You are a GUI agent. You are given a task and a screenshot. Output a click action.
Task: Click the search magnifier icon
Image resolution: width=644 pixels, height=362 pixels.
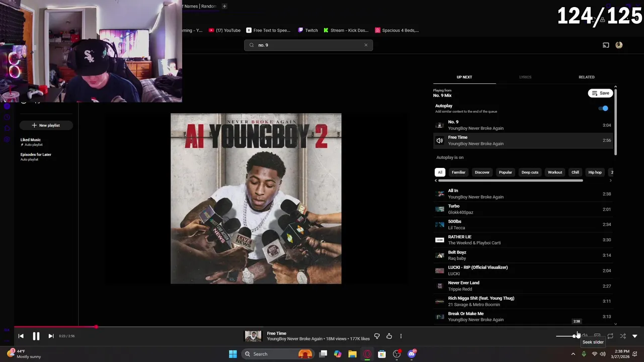pos(252,45)
